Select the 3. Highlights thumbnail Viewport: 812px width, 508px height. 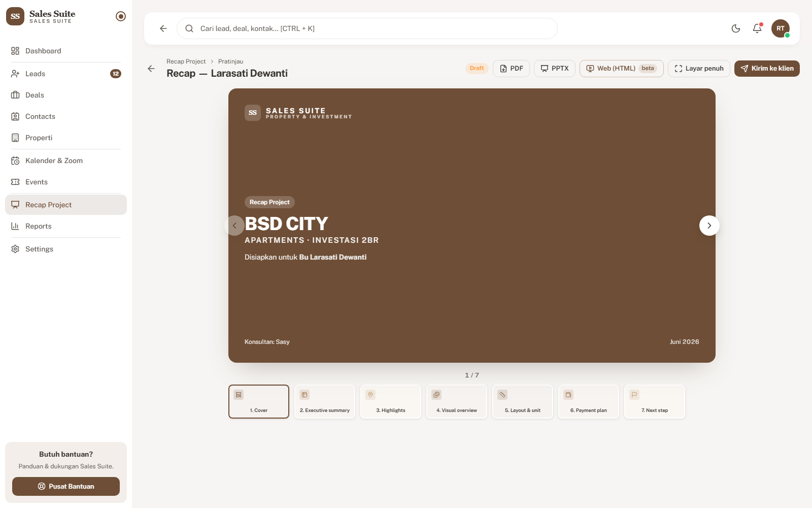click(x=391, y=401)
